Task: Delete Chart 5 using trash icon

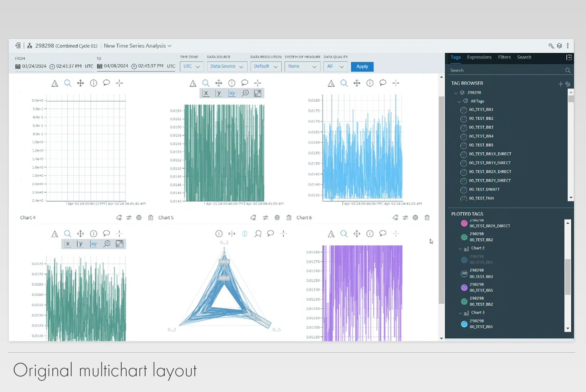Action: (x=289, y=218)
